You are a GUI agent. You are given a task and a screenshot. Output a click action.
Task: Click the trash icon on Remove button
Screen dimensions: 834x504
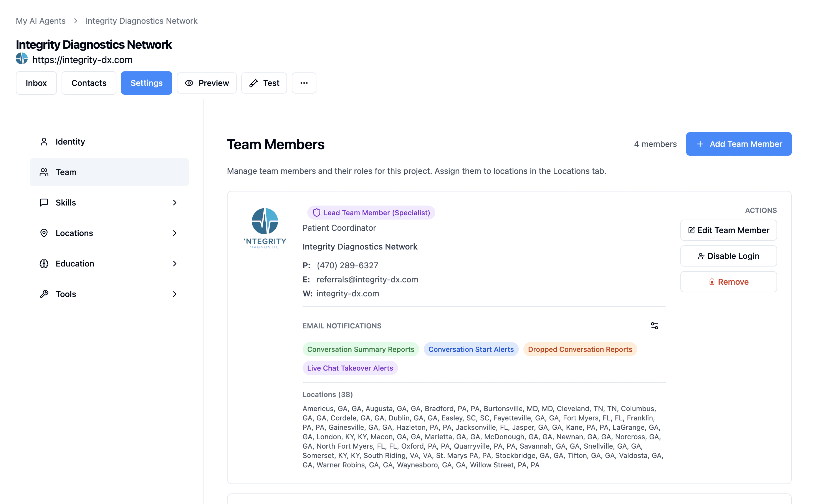[x=712, y=282]
